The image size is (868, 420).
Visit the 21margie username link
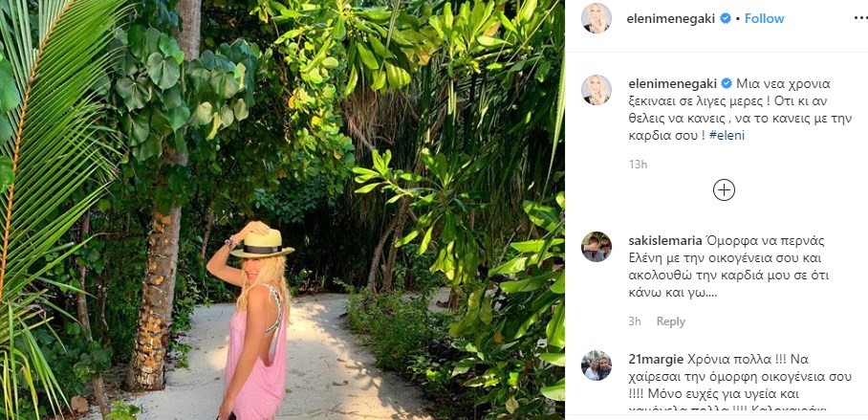click(654, 358)
